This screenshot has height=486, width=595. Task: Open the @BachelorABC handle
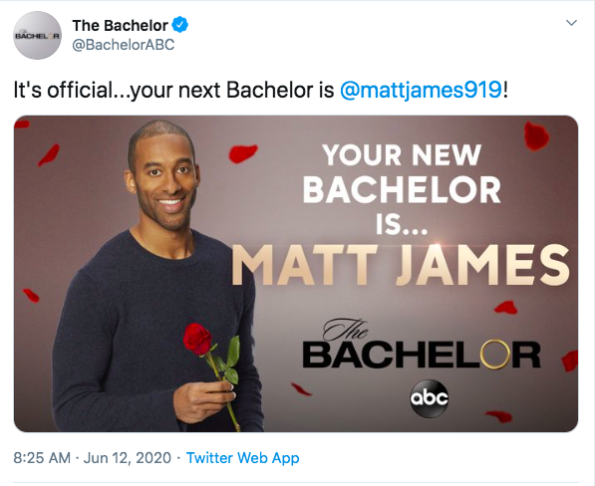coord(123,45)
